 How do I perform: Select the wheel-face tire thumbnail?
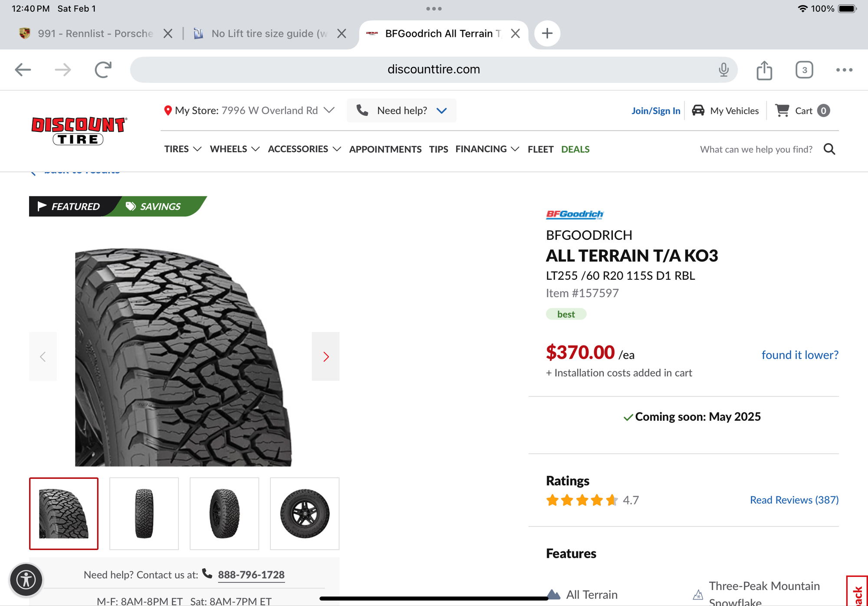305,514
